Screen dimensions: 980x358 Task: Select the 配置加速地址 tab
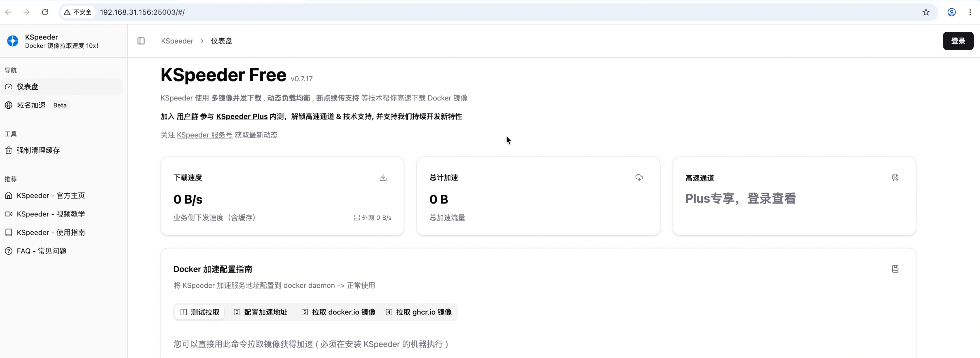pyautogui.click(x=261, y=312)
